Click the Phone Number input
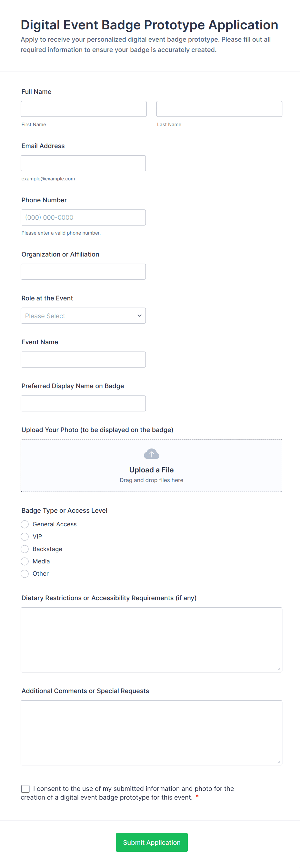 83,217
